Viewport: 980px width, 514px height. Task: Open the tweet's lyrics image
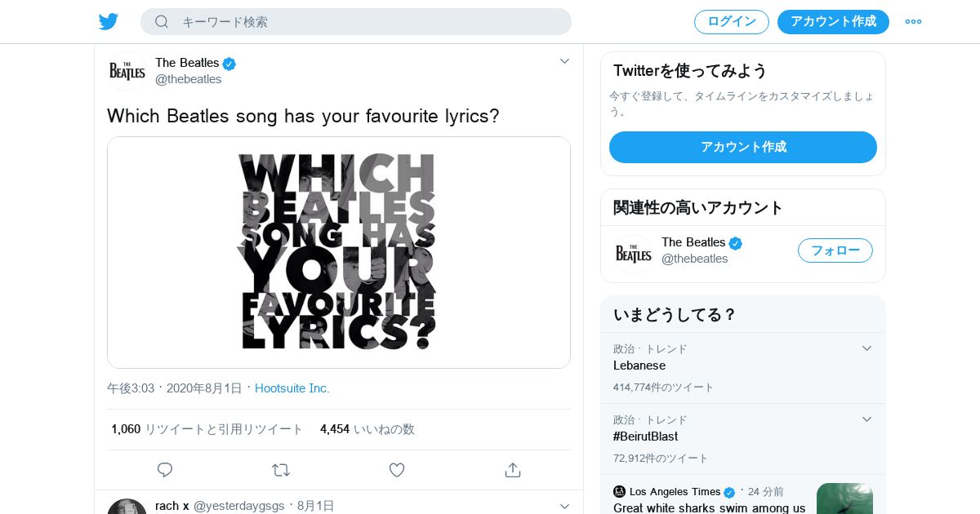pyautogui.click(x=338, y=252)
